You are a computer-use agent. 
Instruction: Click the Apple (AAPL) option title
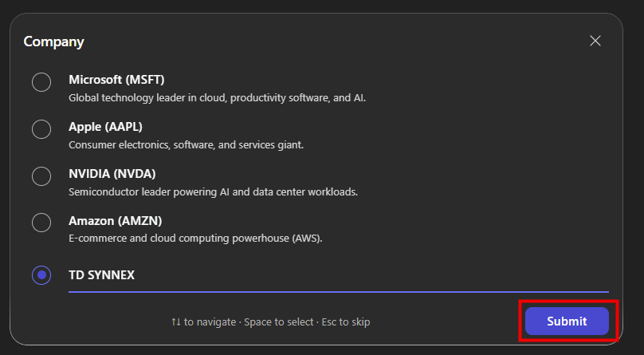105,127
